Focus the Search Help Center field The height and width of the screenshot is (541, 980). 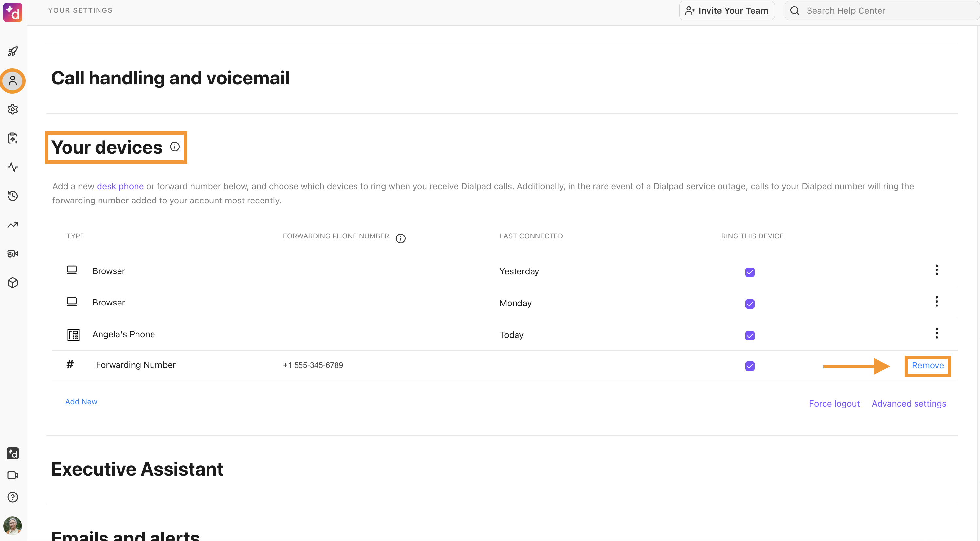882,11
